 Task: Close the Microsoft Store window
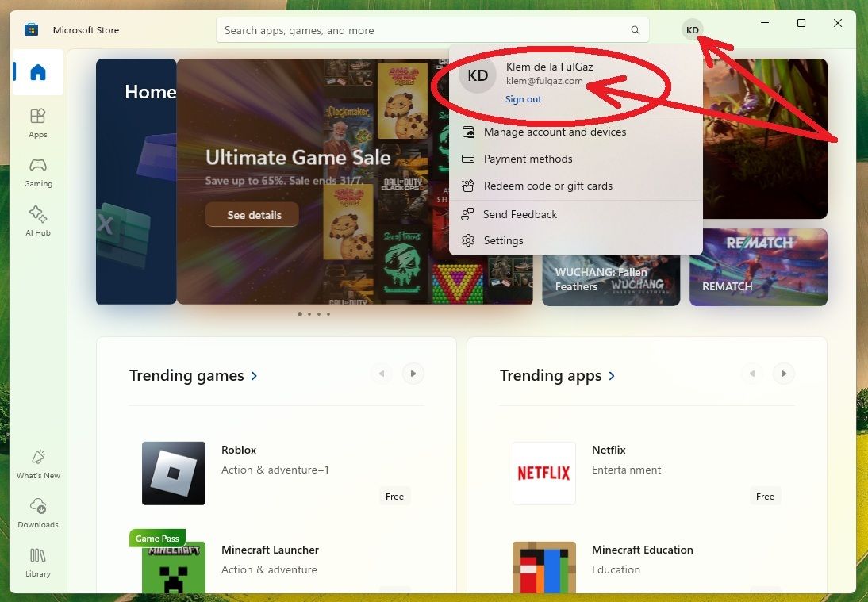[x=838, y=23]
